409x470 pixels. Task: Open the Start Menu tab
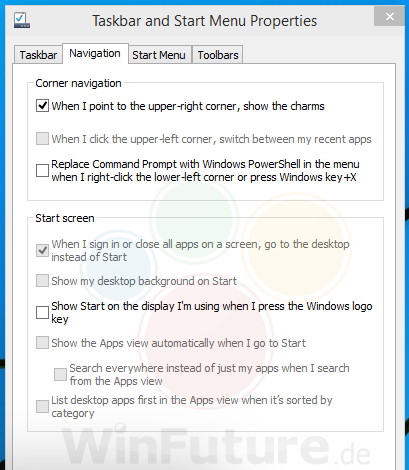point(159,55)
